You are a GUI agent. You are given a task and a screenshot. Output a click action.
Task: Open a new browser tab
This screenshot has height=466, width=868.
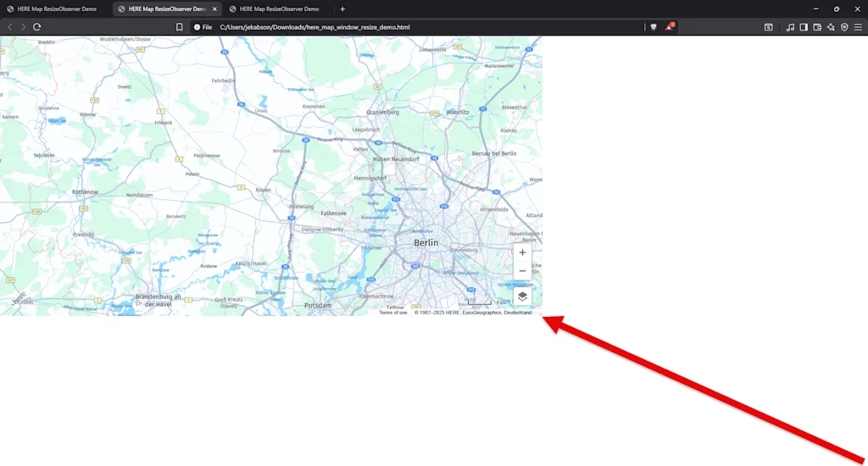pos(342,8)
